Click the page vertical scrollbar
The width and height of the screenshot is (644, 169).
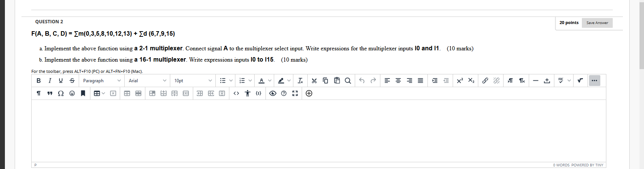coord(641,36)
